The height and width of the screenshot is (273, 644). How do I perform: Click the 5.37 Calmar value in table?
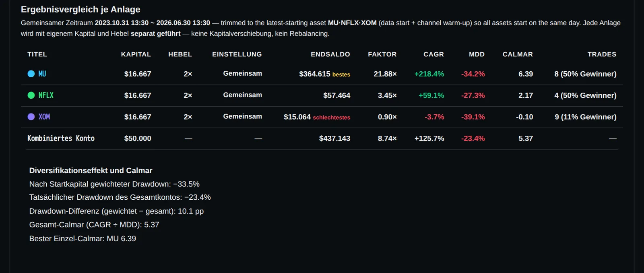526,139
